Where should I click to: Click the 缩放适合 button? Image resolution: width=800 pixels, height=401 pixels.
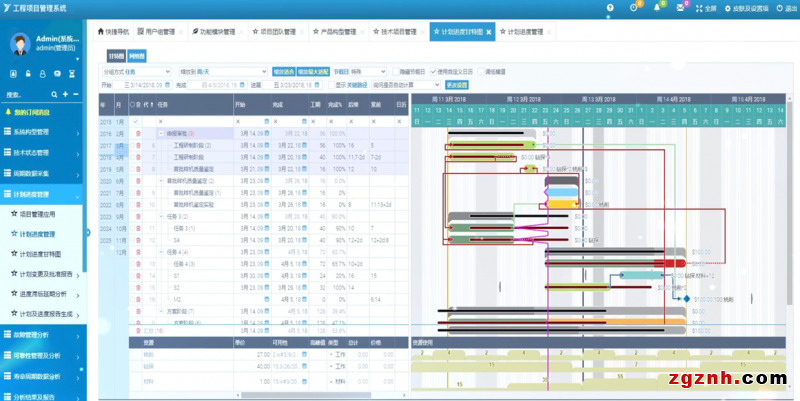(x=284, y=72)
